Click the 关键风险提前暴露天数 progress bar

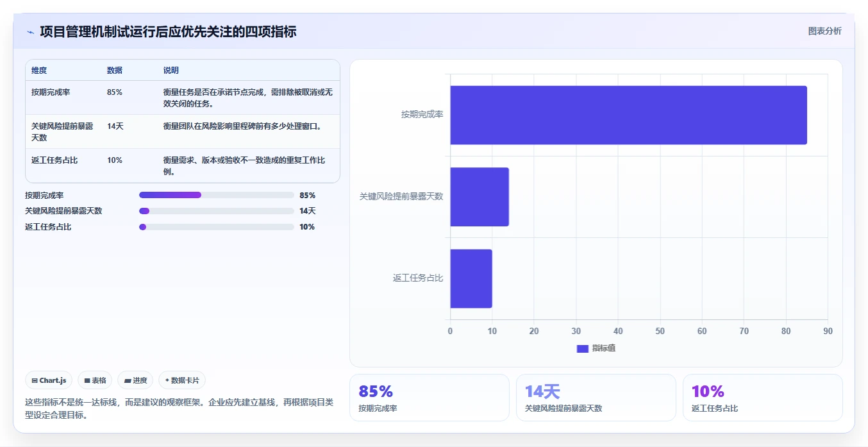pyautogui.click(x=217, y=211)
